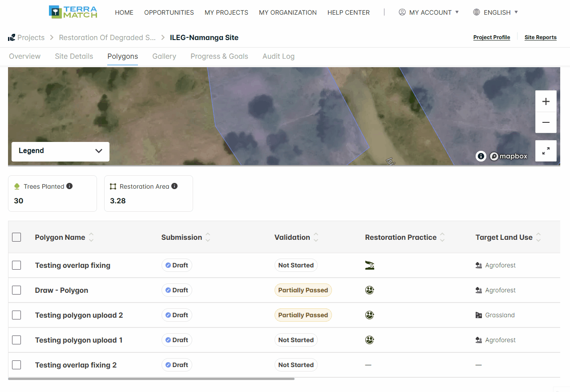This screenshot has width=570, height=392.
Task: Zoom in on the map
Action: click(546, 101)
